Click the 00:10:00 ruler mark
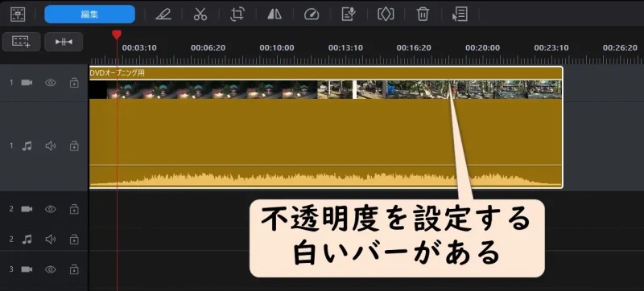The height and width of the screenshot is (291, 644). [x=277, y=48]
